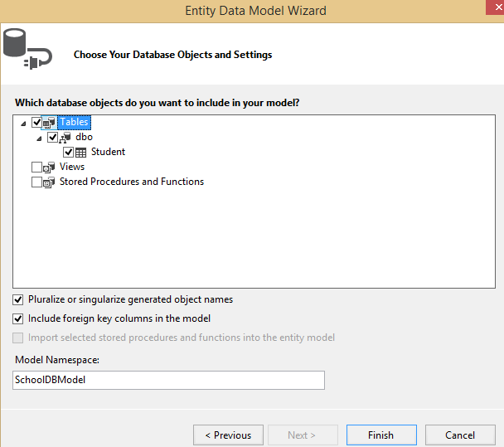This screenshot has width=504, height=447.
Task: Check the Views checkbox
Action: pyautogui.click(x=36, y=168)
